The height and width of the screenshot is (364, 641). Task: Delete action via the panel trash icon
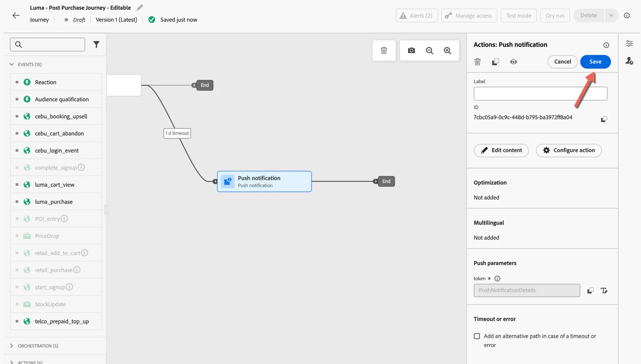click(x=478, y=62)
